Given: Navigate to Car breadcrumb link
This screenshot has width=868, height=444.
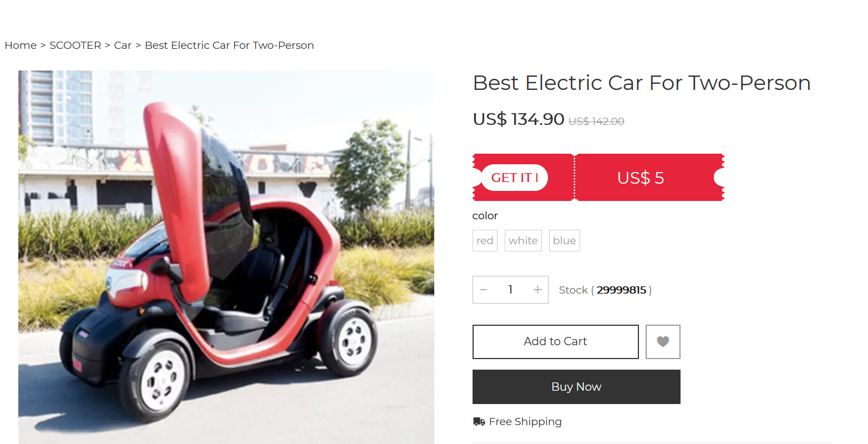Looking at the screenshot, I should click(x=123, y=46).
